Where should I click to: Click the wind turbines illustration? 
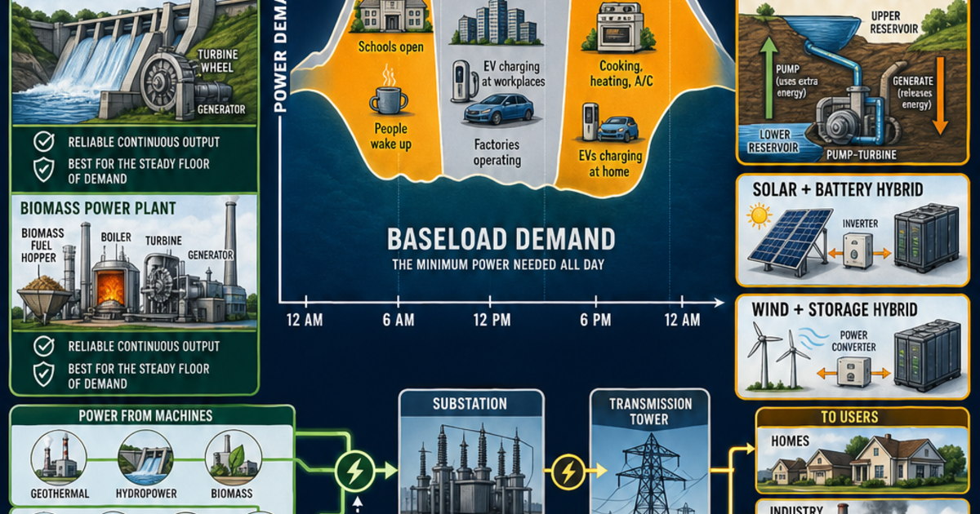click(777, 354)
